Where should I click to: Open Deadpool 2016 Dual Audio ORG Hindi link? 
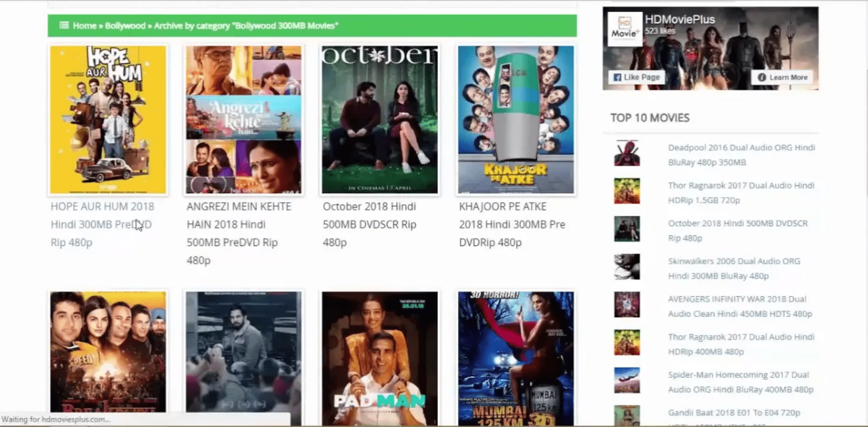coord(741,155)
